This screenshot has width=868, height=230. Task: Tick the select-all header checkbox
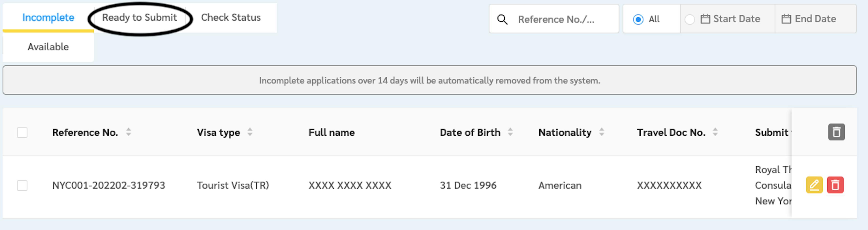pos(22,132)
